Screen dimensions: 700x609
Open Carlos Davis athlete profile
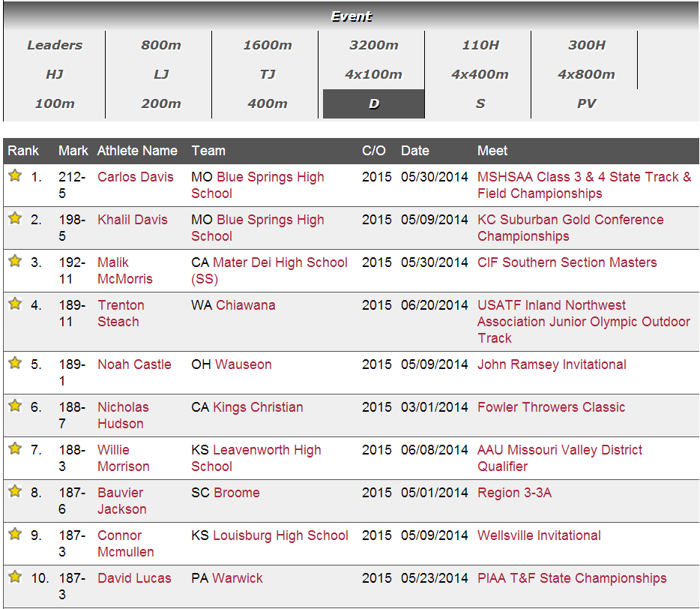click(135, 177)
